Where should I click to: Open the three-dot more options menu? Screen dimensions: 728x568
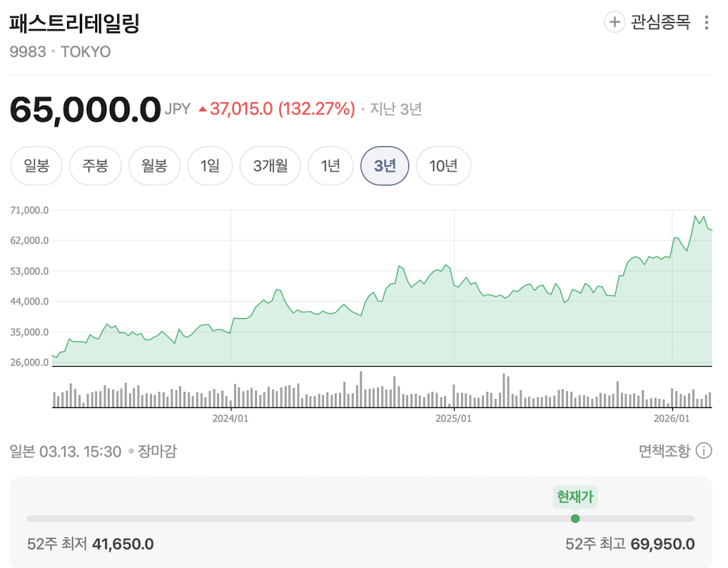click(707, 23)
